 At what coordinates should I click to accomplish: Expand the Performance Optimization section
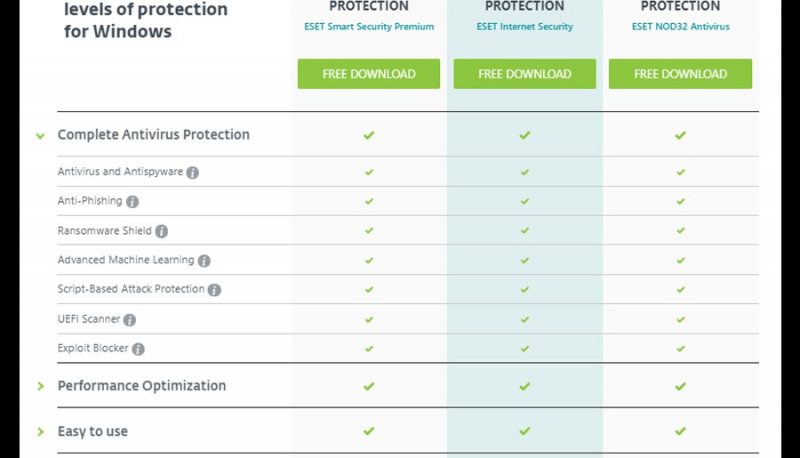point(40,386)
